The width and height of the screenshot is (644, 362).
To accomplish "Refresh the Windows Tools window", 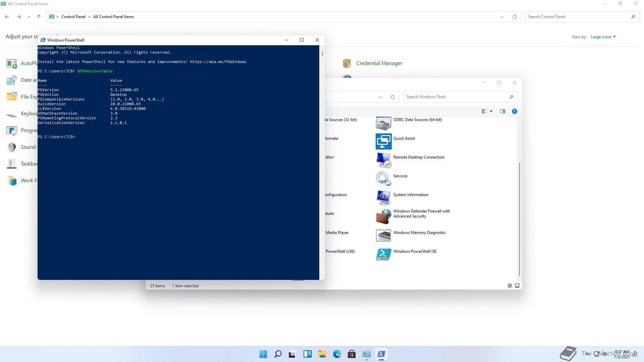I will (393, 97).
